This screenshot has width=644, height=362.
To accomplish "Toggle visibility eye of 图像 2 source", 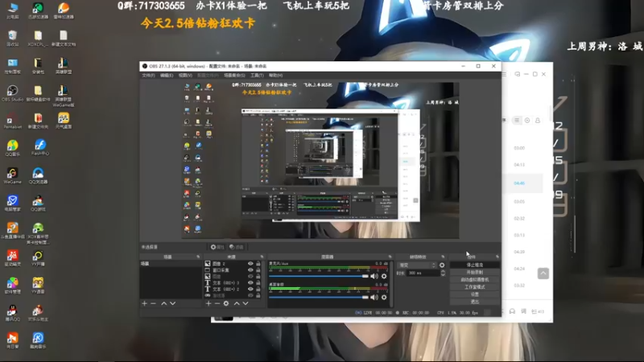I will (250, 264).
